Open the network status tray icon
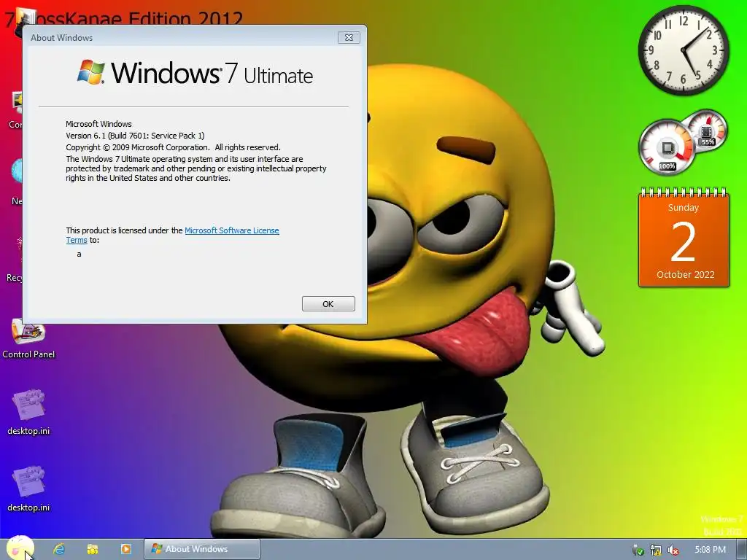 656,550
